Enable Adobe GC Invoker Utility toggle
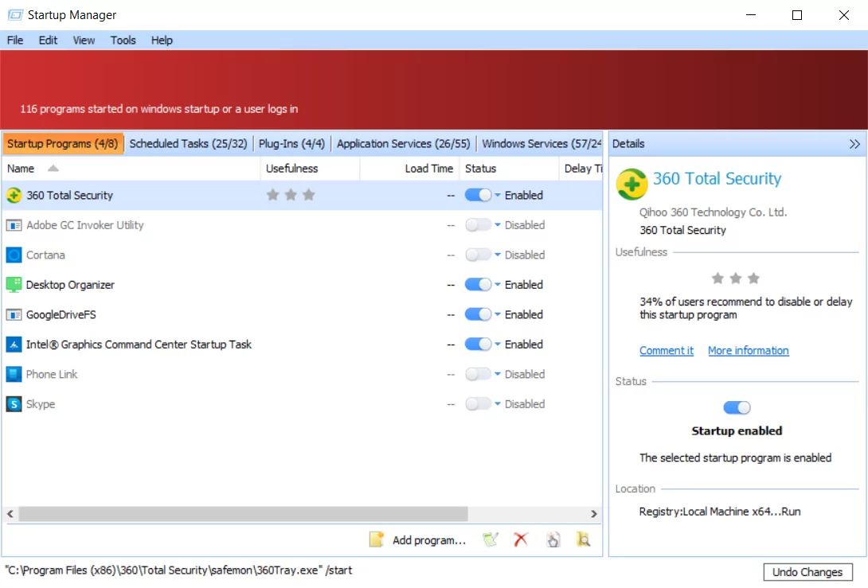Image resolution: width=868 pixels, height=588 pixels. click(478, 225)
